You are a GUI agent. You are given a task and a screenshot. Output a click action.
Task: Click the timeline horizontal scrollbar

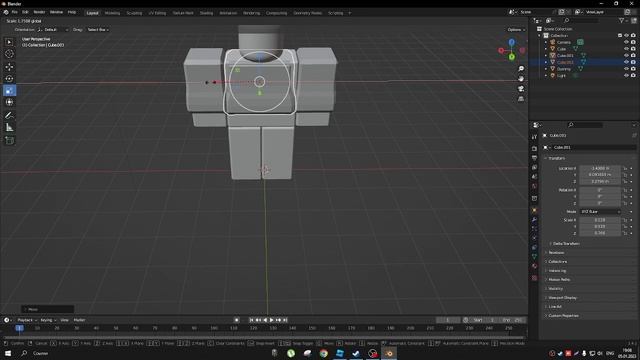[x=264, y=338]
